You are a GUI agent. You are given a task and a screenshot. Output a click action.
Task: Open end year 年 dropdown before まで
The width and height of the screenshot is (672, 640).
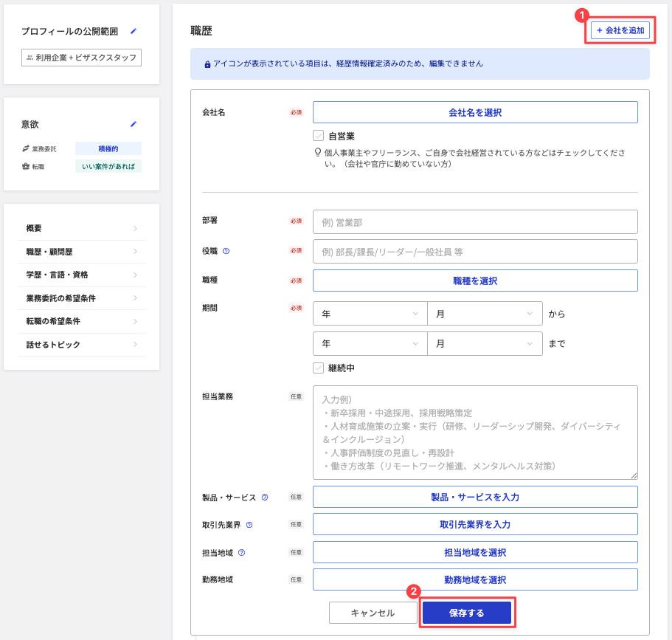370,343
